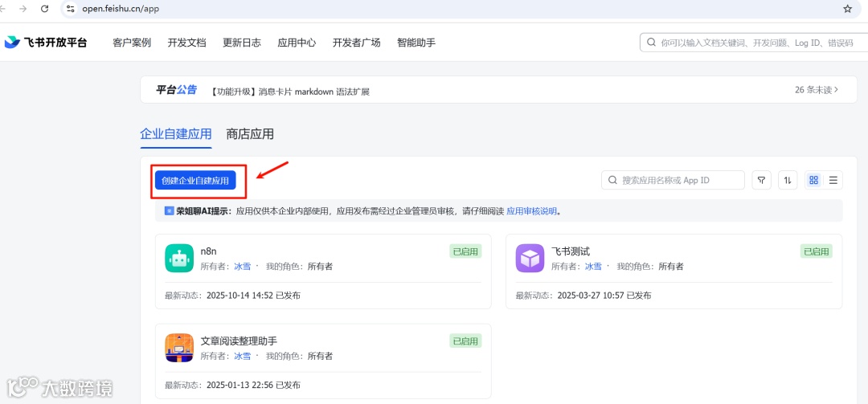Click the filter funnel icon
Viewport: 868px width, 404px height.
pos(762,180)
